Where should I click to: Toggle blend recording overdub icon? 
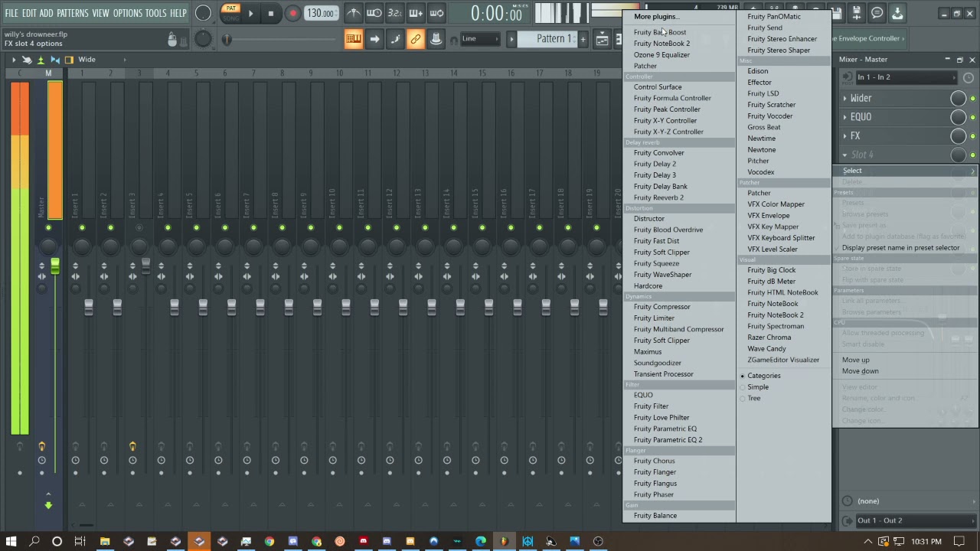point(416,13)
